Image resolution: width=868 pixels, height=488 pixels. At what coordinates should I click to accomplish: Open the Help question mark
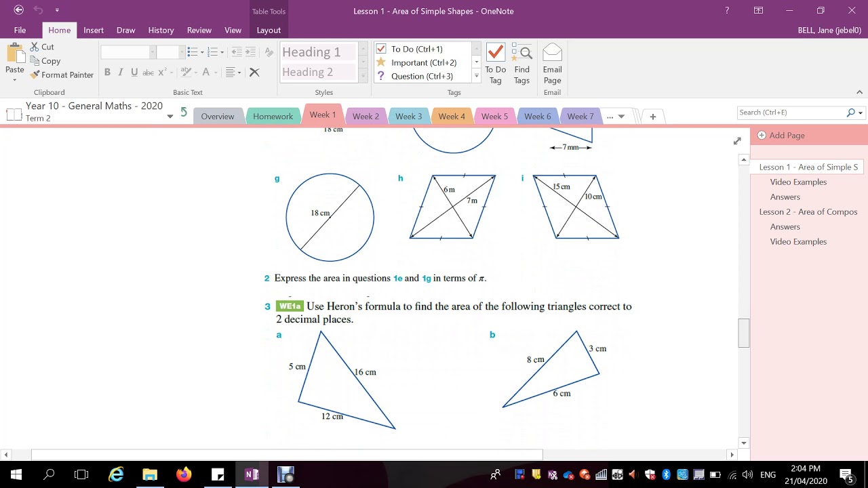click(727, 10)
